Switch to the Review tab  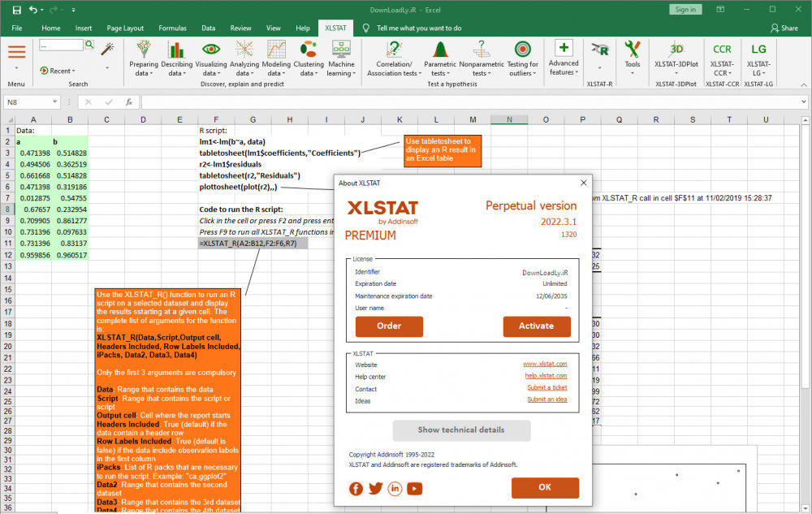click(240, 28)
